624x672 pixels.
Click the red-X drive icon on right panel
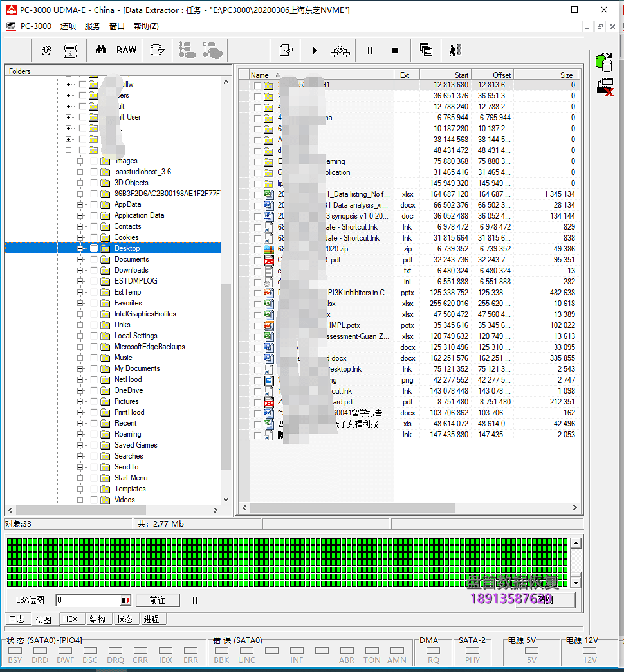[605, 87]
